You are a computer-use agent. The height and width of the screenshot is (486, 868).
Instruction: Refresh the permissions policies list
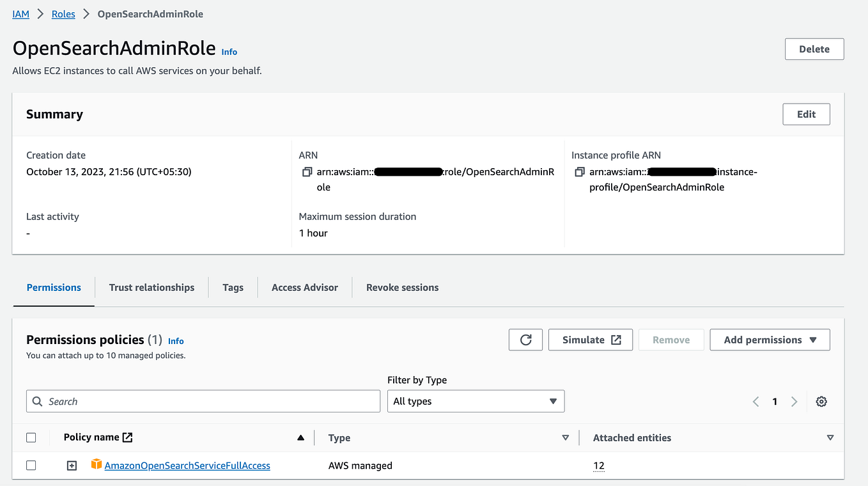(x=525, y=340)
